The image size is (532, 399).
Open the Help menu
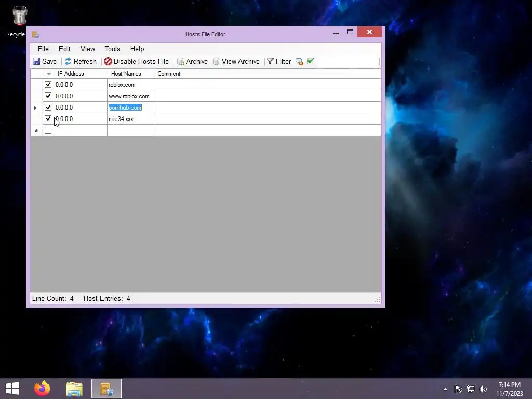tap(137, 49)
